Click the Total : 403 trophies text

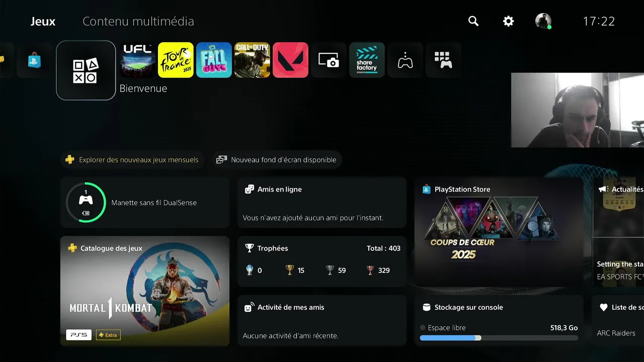coord(384,248)
